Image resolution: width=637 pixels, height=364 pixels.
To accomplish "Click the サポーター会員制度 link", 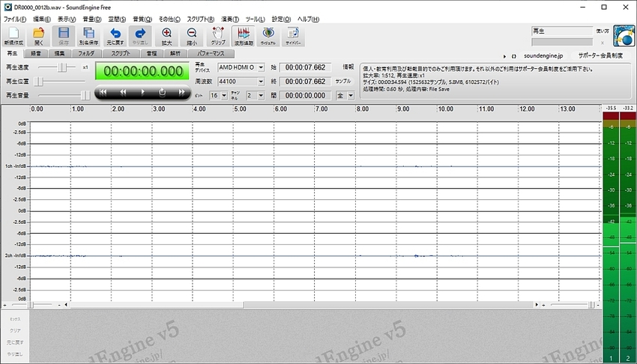I will tap(600, 56).
